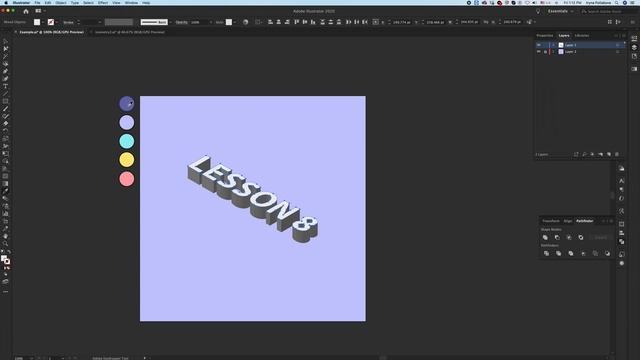Expand the second layer contents

554,52
